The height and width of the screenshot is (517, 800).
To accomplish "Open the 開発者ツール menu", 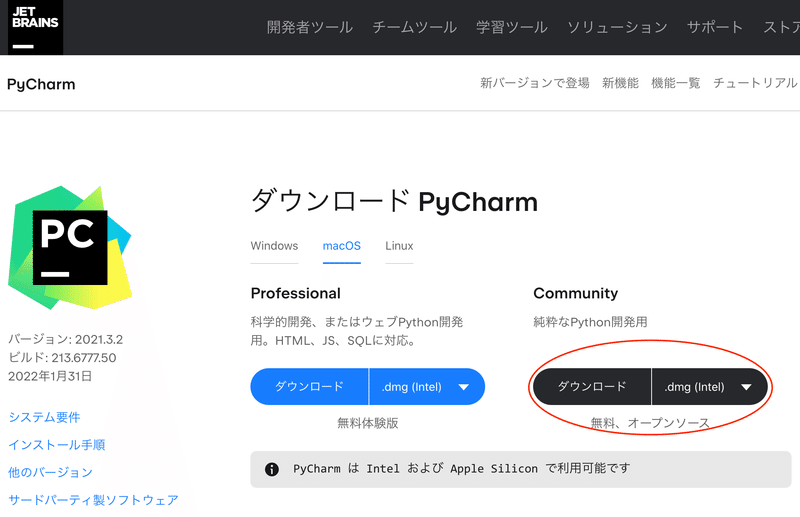I will (x=310, y=27).
